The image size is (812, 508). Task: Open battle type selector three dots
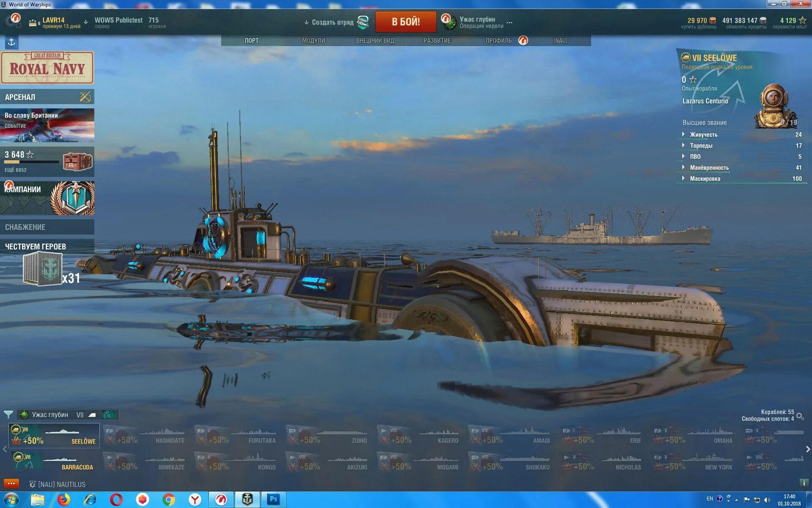(x=509, y=22)
